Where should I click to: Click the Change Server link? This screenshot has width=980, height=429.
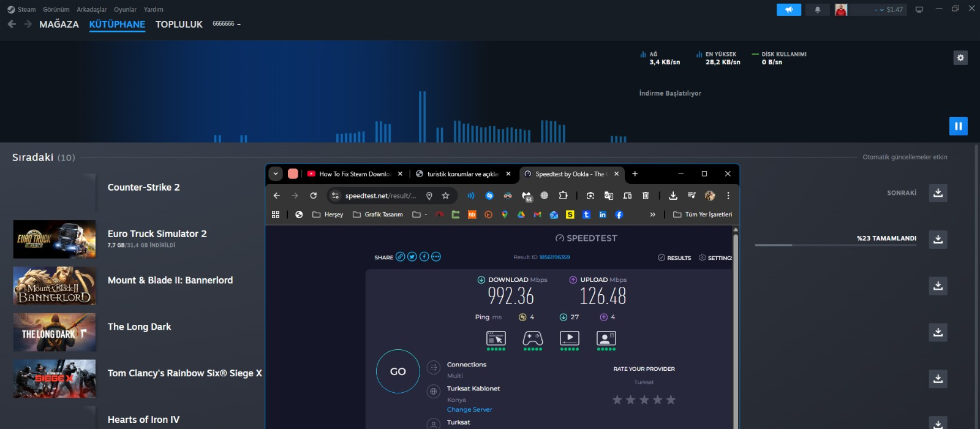pyautogui.click(x=469, y=409)
